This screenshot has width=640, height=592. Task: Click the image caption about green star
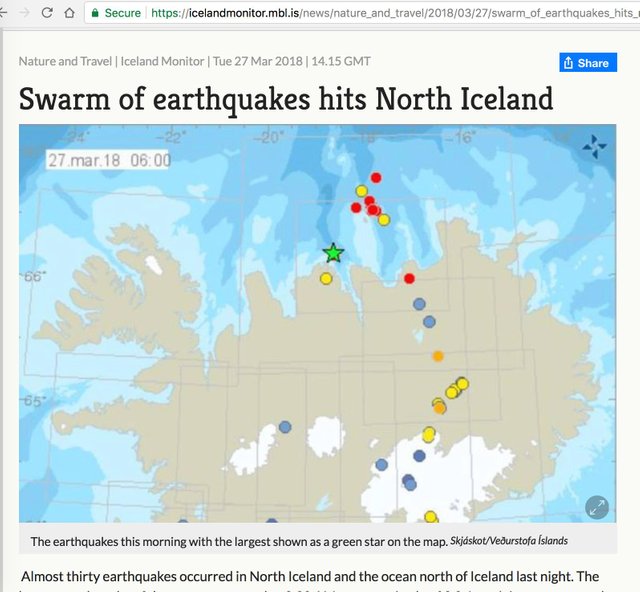coord(239,541)
